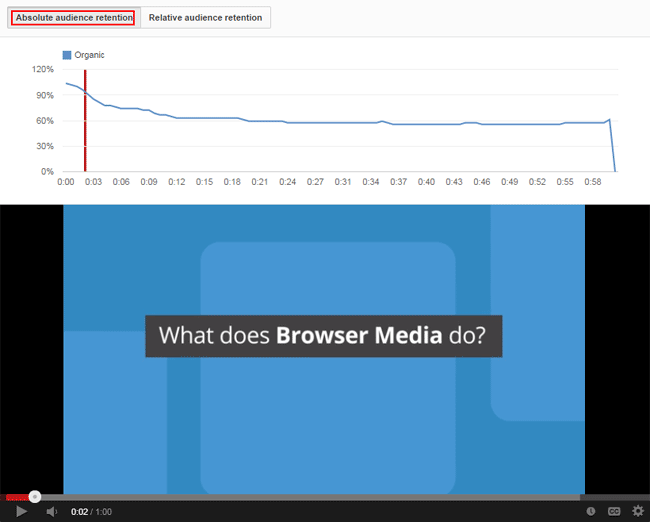650x522 pixels.
Task: Click the 'What does Browser Media do?' title
Action: 323,336
